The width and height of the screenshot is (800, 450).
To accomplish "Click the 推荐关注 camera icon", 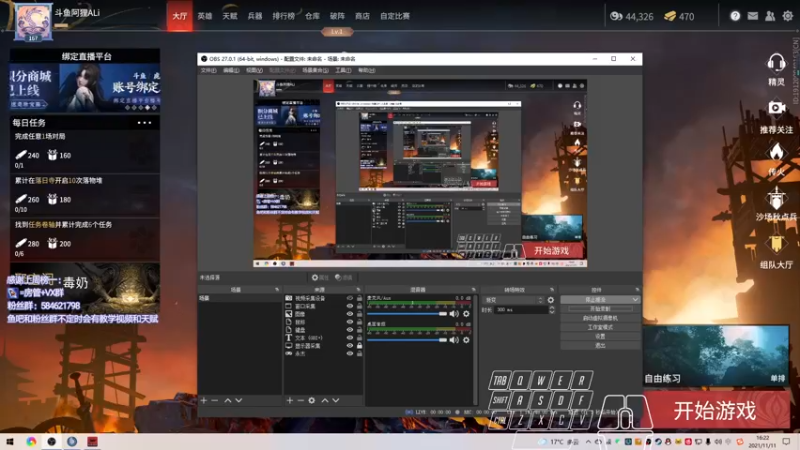I will [x=777, y=108].
